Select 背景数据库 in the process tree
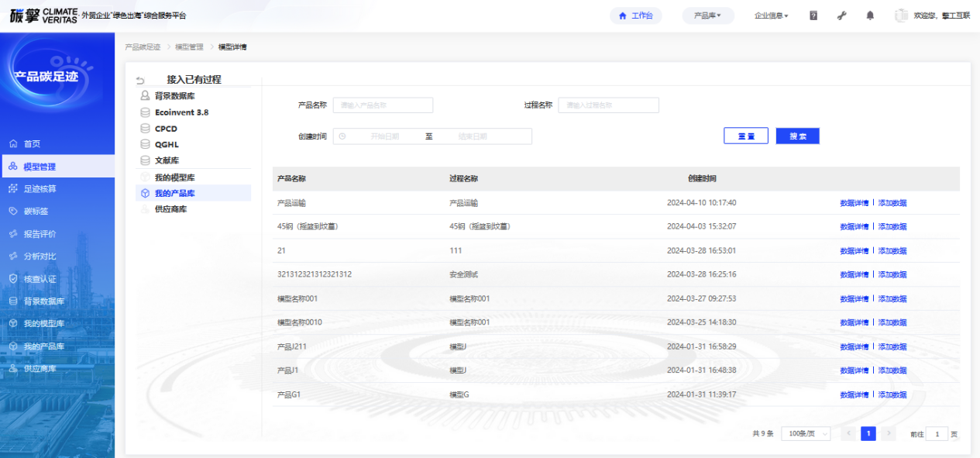The image size is (980, 458). pyautogui.click(x=174, y=96)
